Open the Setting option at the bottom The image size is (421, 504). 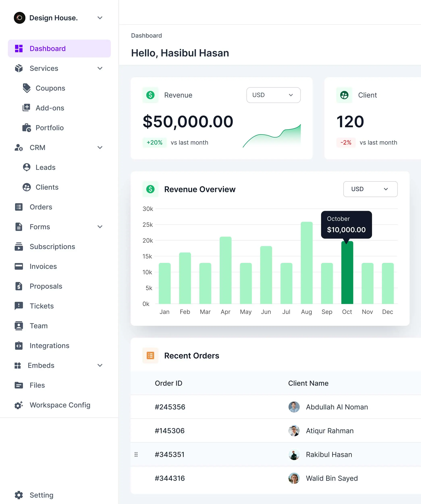(x=41, y=495)
